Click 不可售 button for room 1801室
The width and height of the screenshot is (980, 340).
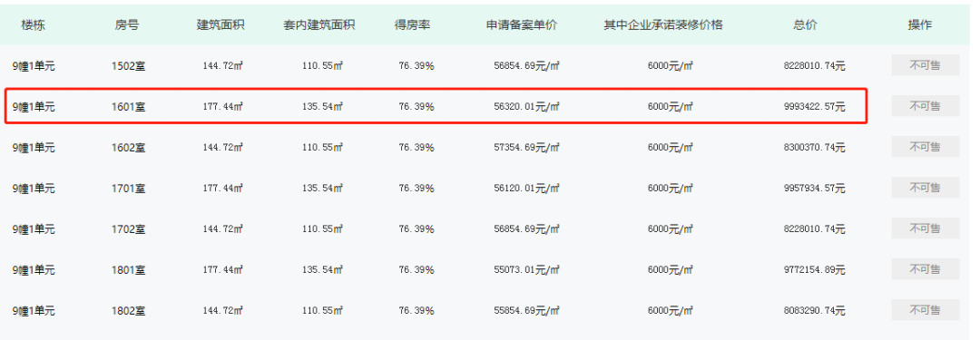click(x=925, y=269)
